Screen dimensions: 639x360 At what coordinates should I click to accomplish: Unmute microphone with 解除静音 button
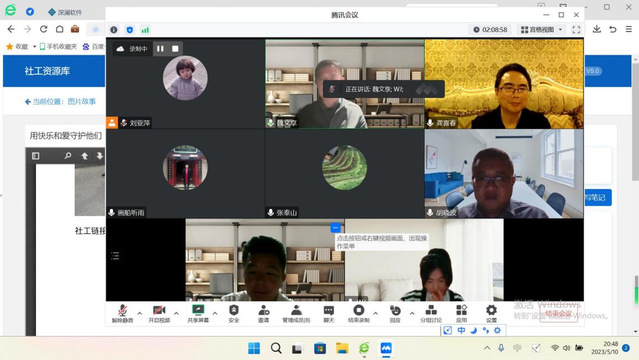(122, 314)
